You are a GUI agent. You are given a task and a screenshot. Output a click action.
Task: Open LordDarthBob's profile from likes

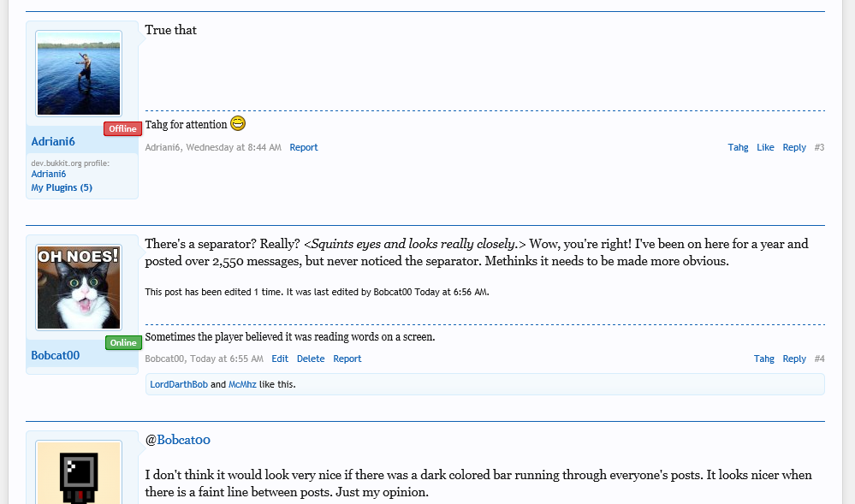tap(179, 384)
